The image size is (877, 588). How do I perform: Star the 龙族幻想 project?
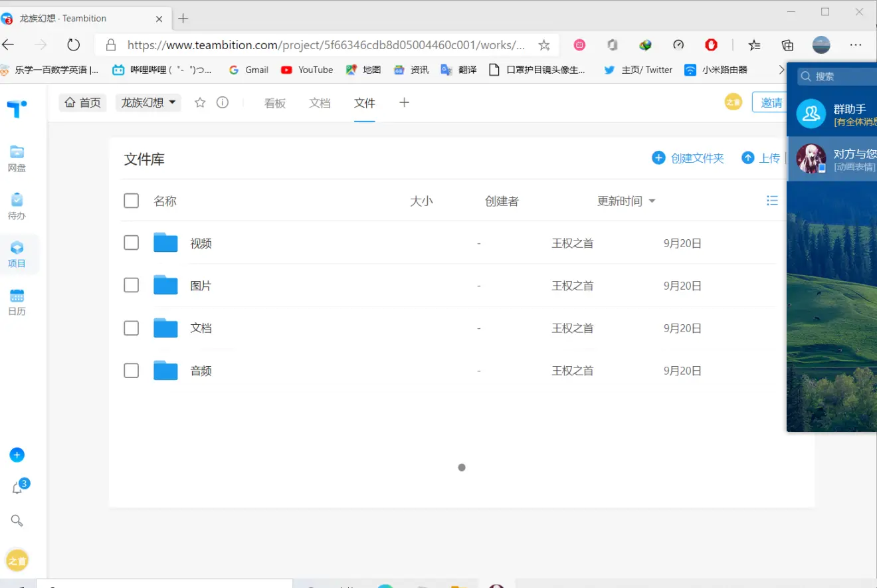200,102
